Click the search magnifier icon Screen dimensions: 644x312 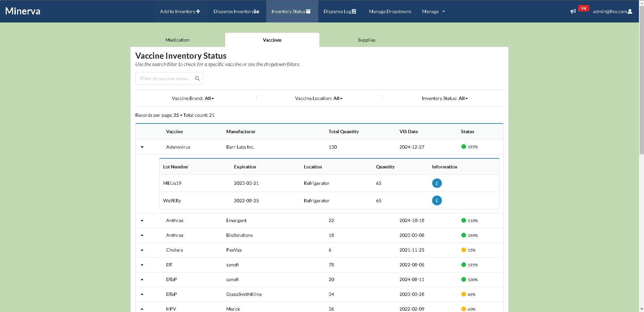[x=197, y=79]
